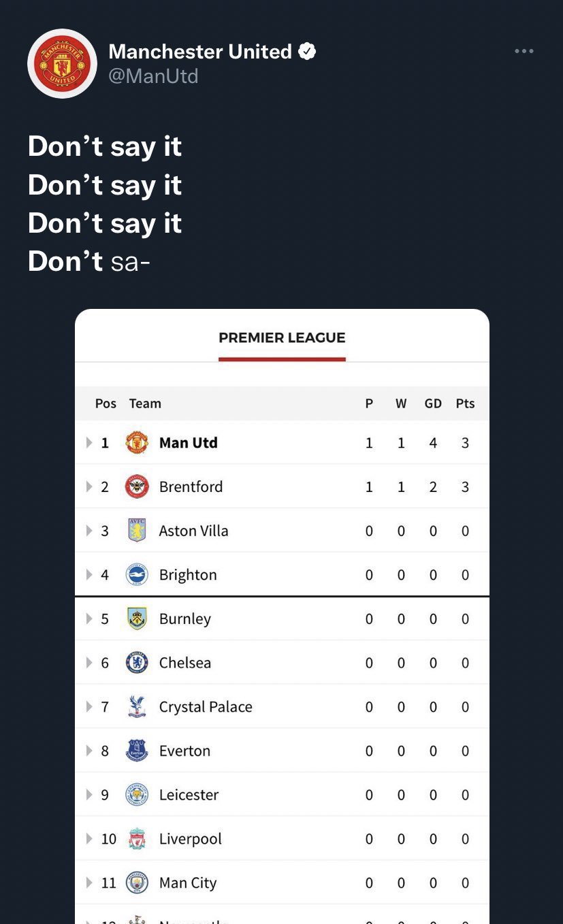
Task: Expand the Crystal Palace row arrow
Action: point(89,707)
